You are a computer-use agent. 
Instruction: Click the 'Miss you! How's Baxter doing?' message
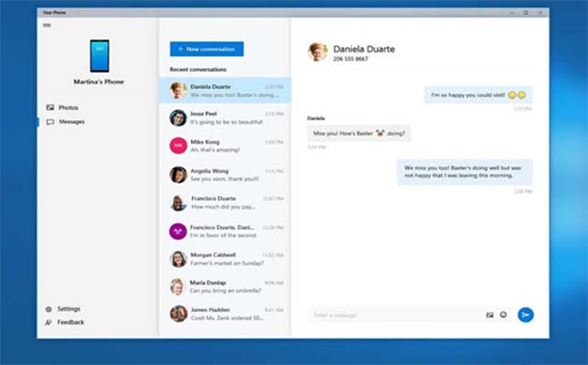[359, 133]
